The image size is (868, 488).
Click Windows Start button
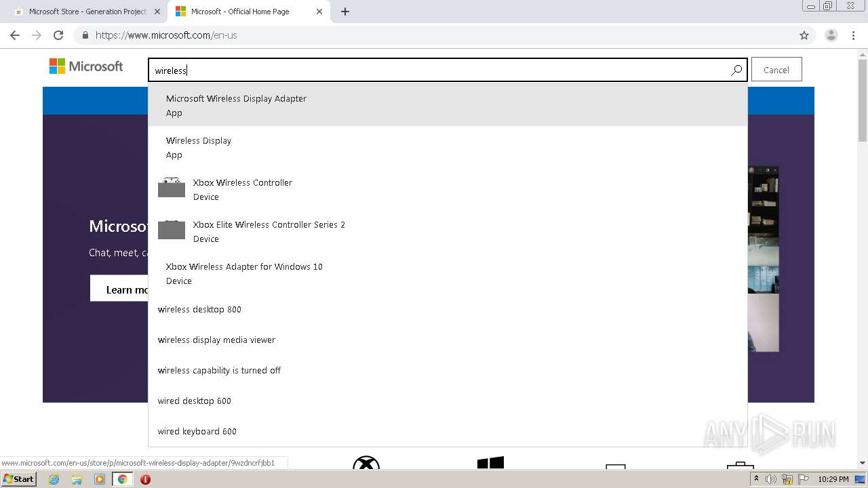pos(18,479)
